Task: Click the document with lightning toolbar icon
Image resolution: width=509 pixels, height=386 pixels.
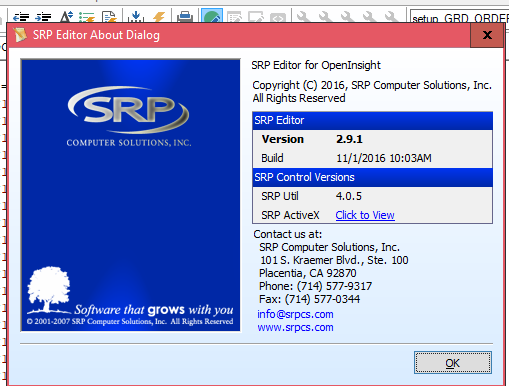Action: coord(109,17)
